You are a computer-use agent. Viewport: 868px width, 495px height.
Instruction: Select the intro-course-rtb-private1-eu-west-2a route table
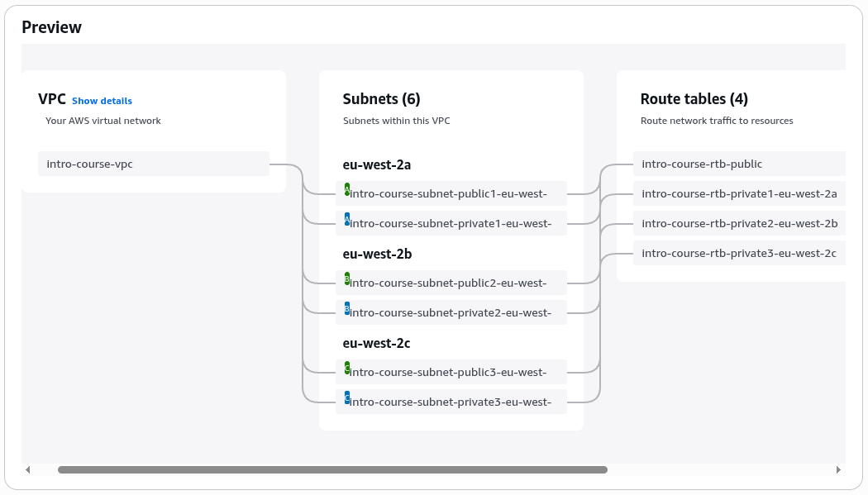[x=738, y=193]
